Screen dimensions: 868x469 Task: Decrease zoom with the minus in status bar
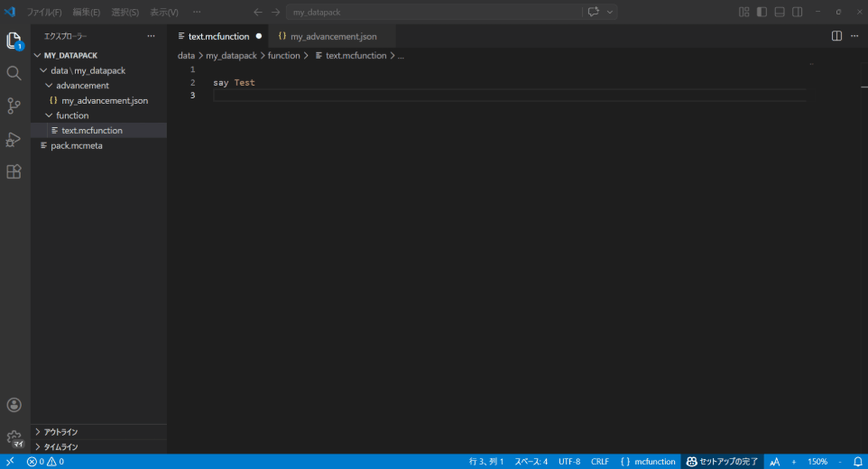coord(840,461)
